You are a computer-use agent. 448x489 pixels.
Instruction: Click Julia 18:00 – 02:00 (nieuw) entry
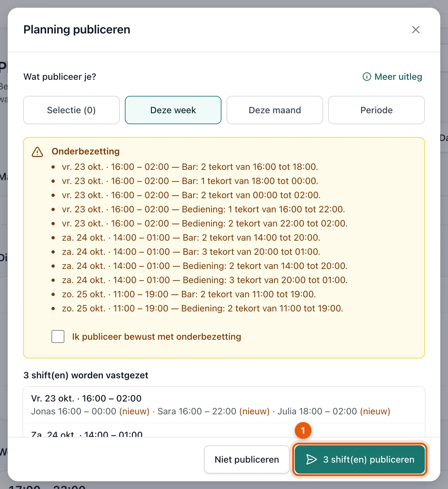point(334,411)
